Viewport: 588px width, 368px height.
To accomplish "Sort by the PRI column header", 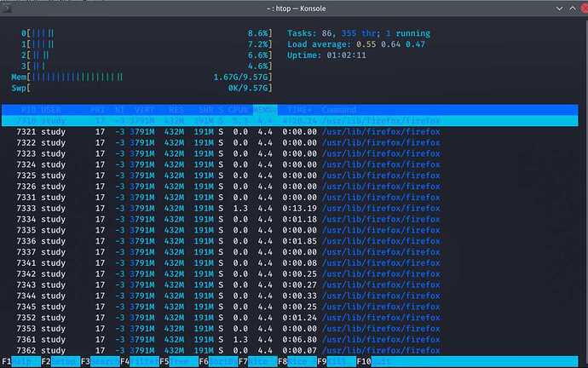I will click(97, 110).
